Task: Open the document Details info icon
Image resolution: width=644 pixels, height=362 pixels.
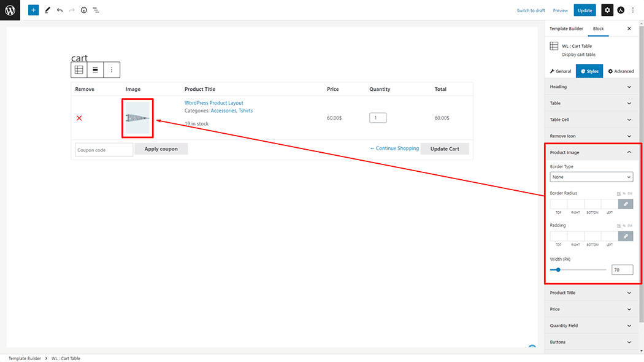Action: (x=84, y=10)
